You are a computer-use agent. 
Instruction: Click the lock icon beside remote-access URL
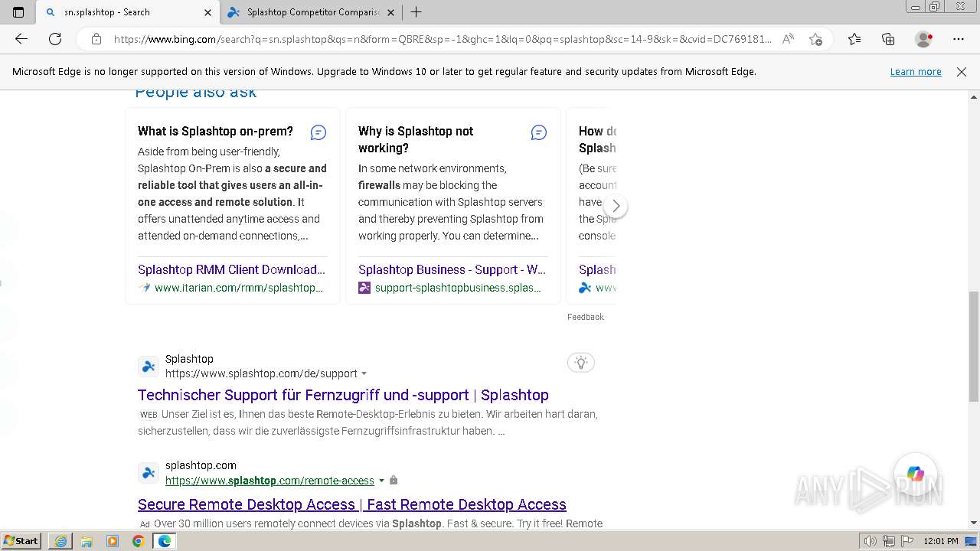(x=394, y=481)
